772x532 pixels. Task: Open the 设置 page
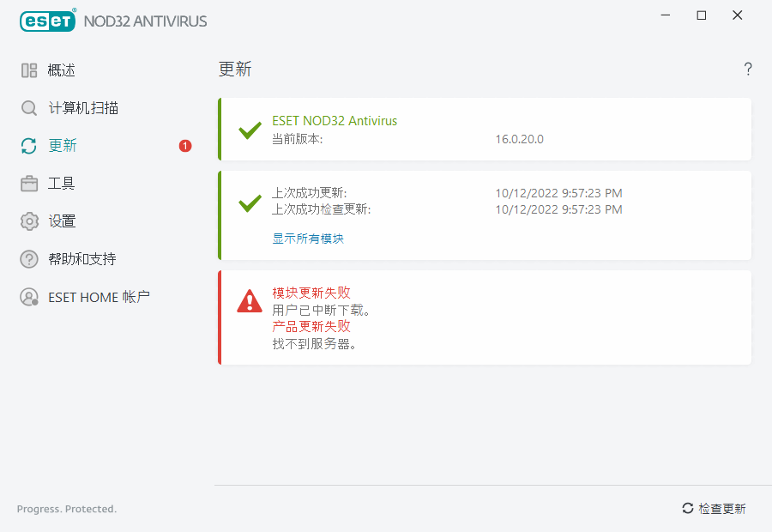click(62, 221)
